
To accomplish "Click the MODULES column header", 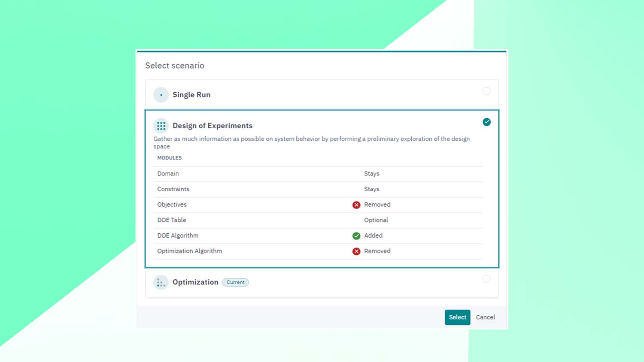I will pyautogui.click(x=169, y=158).
